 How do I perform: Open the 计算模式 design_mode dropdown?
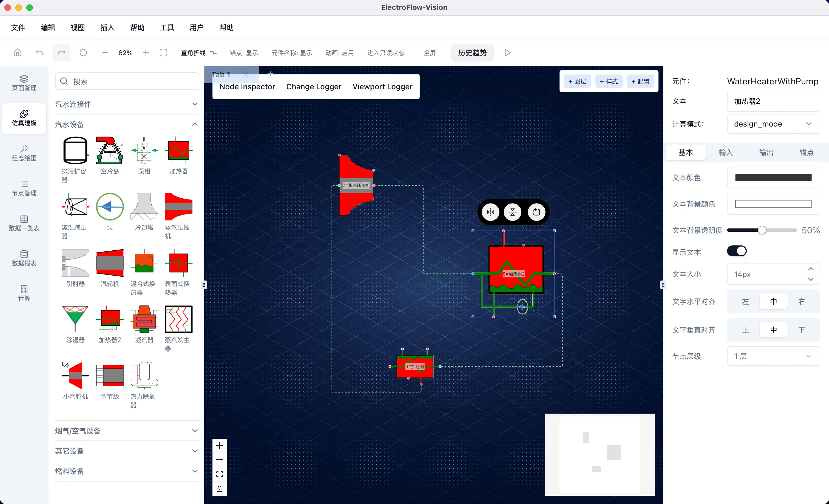[773, 124]
